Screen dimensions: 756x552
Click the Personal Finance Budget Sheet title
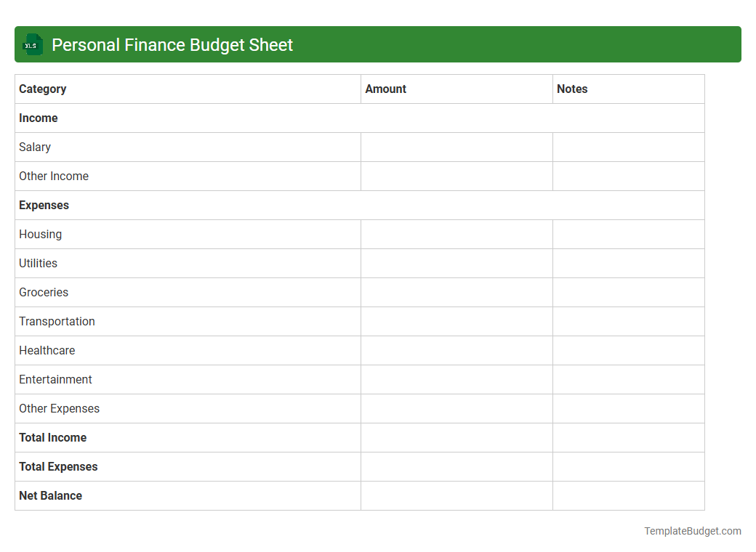coord(172,44)
